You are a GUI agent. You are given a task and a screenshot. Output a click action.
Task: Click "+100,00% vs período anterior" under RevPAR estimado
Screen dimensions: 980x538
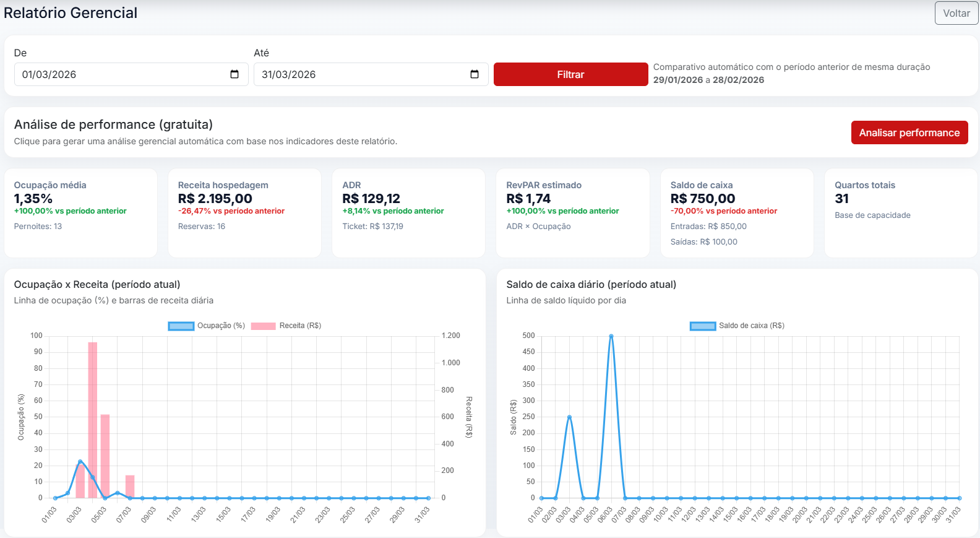pos(562,211)
